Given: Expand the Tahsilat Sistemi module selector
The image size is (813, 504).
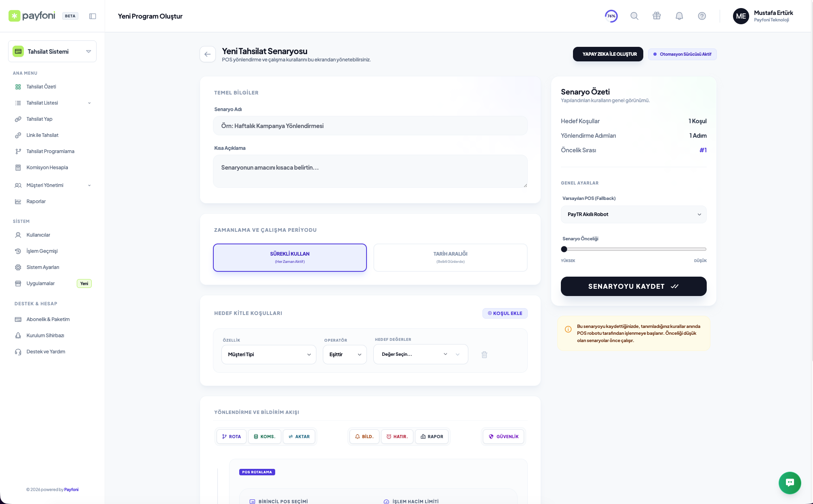Looking at the screenshot, I should 52,51.
